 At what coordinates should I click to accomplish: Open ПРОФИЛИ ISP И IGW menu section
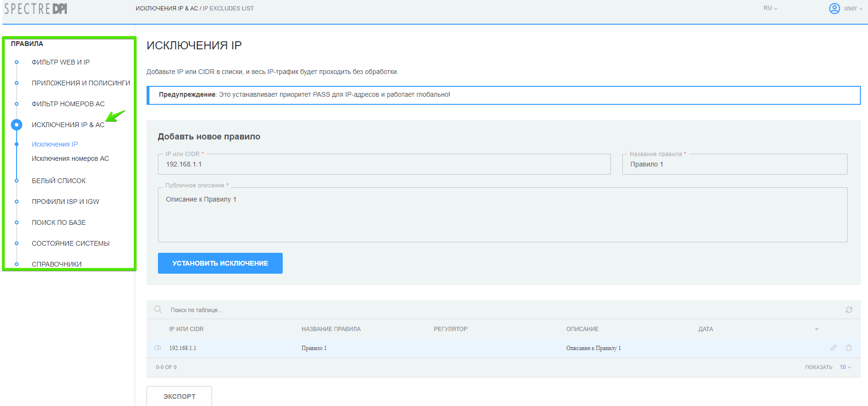coord(65,202)
